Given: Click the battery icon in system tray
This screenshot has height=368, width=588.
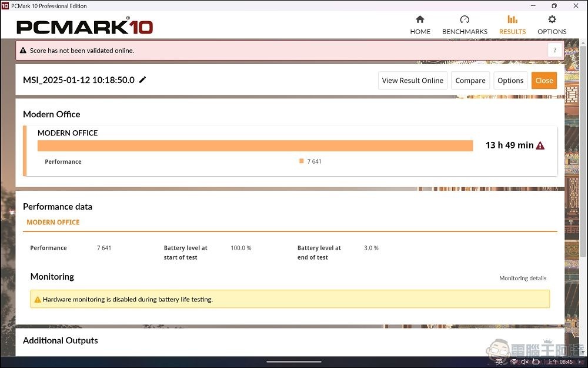Looking at the screenshot, I should click(x=536, y=362).
